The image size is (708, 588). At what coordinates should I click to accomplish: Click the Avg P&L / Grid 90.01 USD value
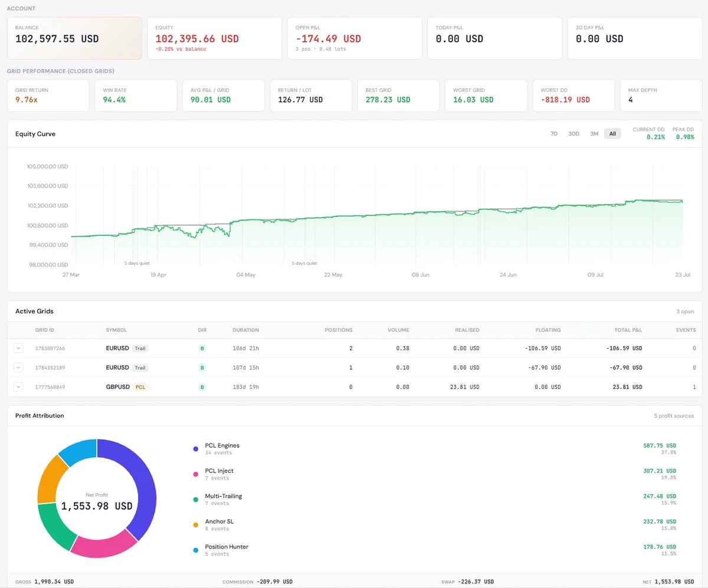[211, 100]
